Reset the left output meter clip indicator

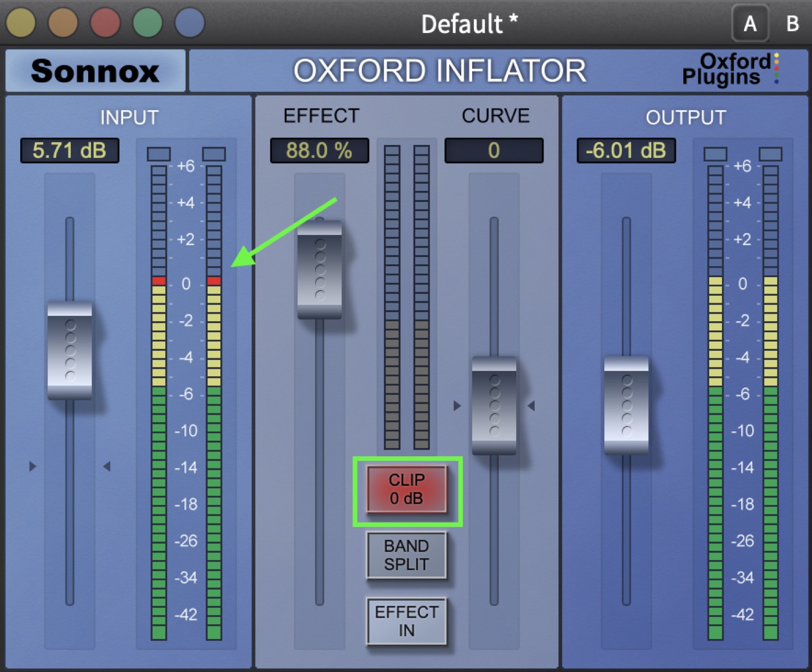click(715, 154)
